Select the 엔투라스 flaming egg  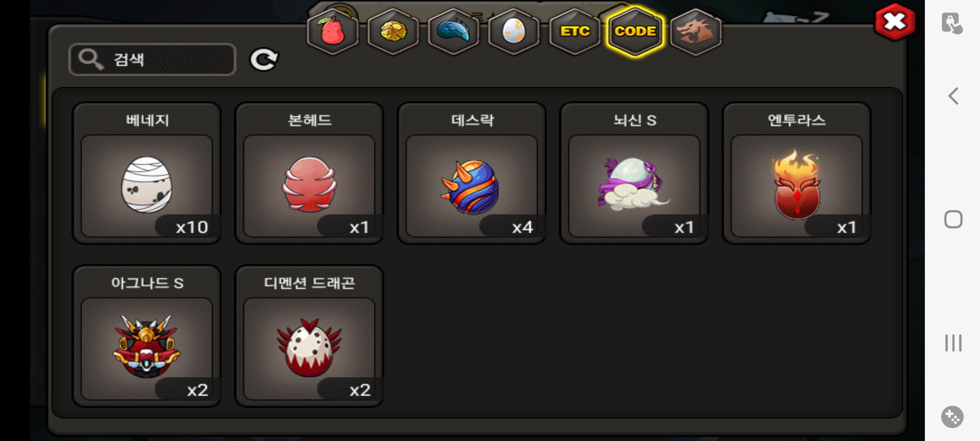coord(797,173)
